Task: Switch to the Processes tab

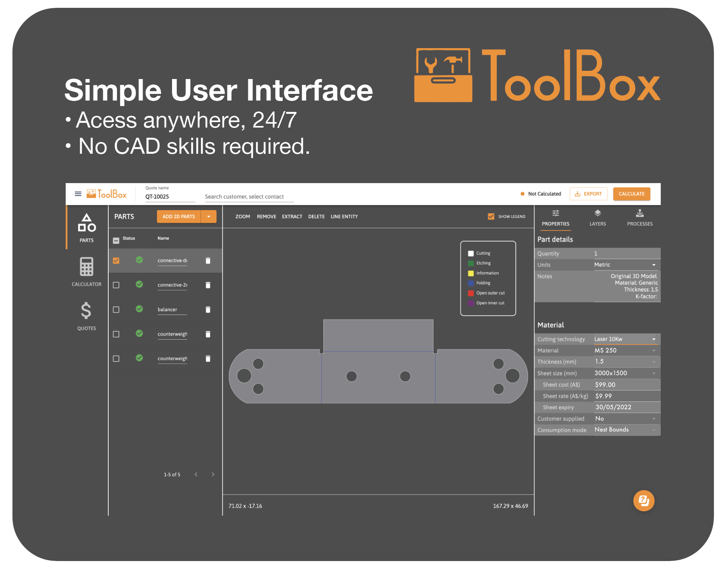Action: 640,218
